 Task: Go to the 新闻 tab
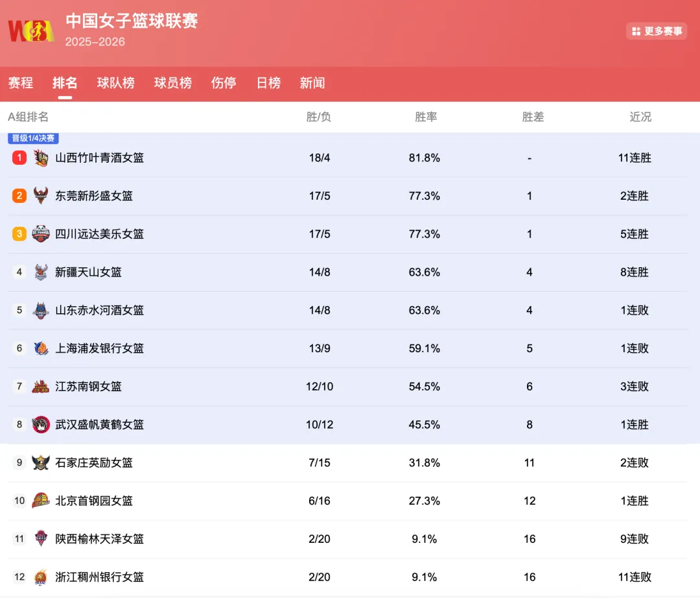click(312, 82)
